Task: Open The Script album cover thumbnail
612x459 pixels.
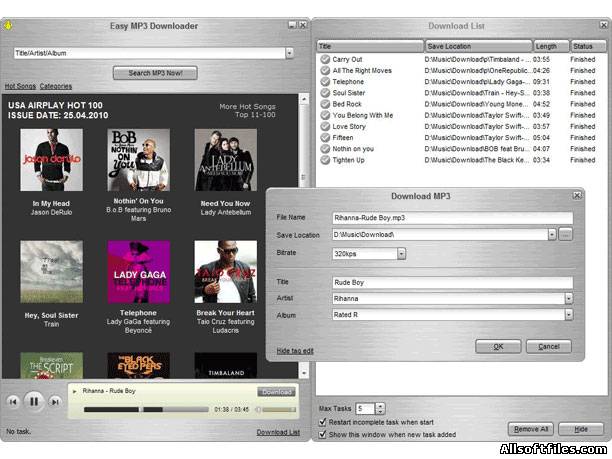Action: point(52,366)
